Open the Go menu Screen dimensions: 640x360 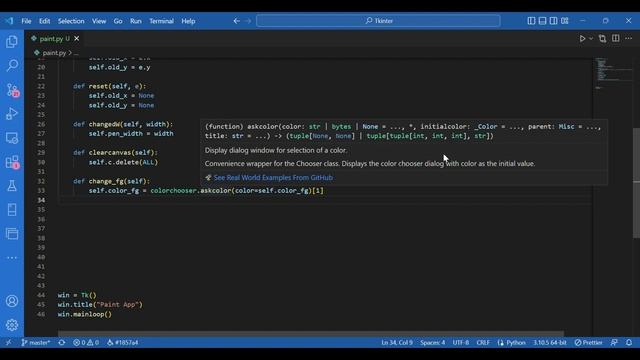pos(118,21)
